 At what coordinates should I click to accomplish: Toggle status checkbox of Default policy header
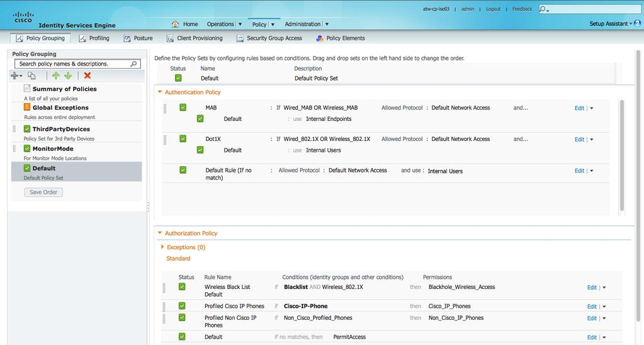[x=178, y=77]
